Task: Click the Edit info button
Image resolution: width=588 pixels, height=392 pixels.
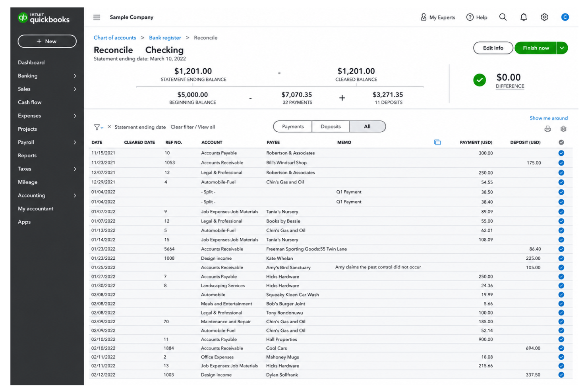Action: click(x=493, y=48)
